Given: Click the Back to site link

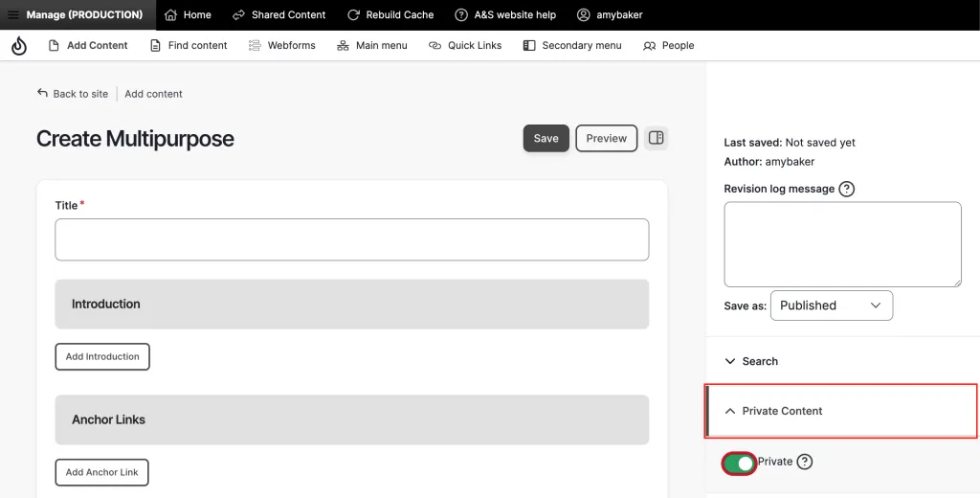Looking at the screenshot, I should pos(72,94).
